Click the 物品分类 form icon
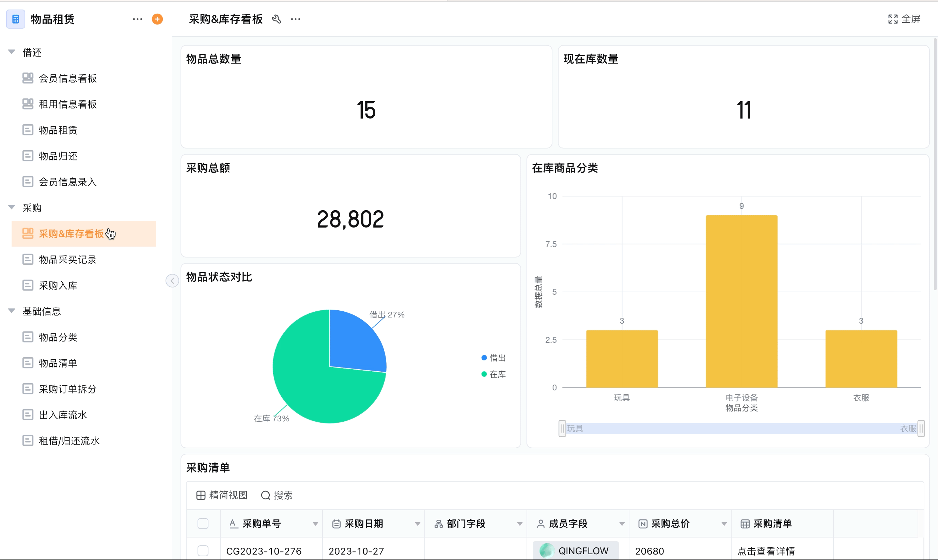The image size is (938, 560). (28, 337)
